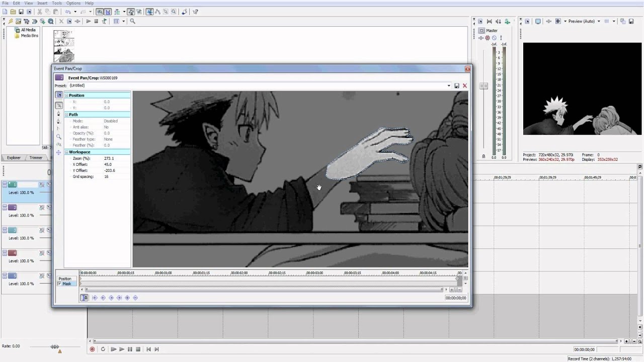
Task: Click Remove Unused Media lightning icon
Action: pos(11,22)
